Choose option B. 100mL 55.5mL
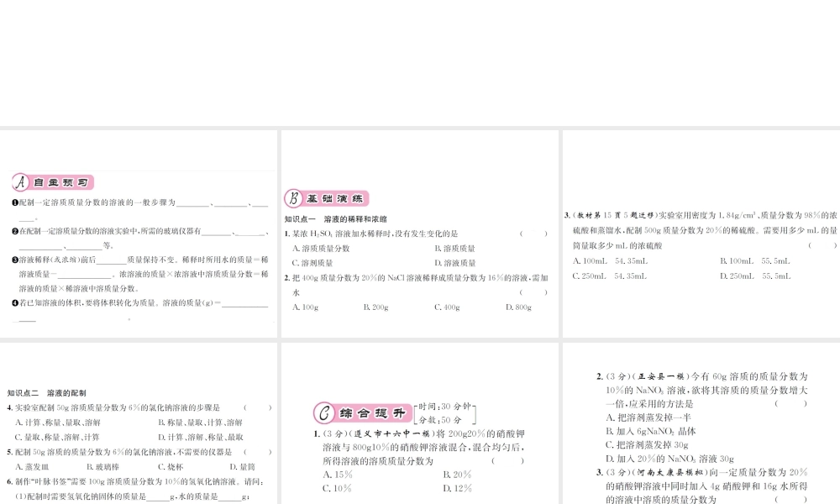The width and height of the screenshot is (840, 504). pyautogui.click(x=755, y=261)
